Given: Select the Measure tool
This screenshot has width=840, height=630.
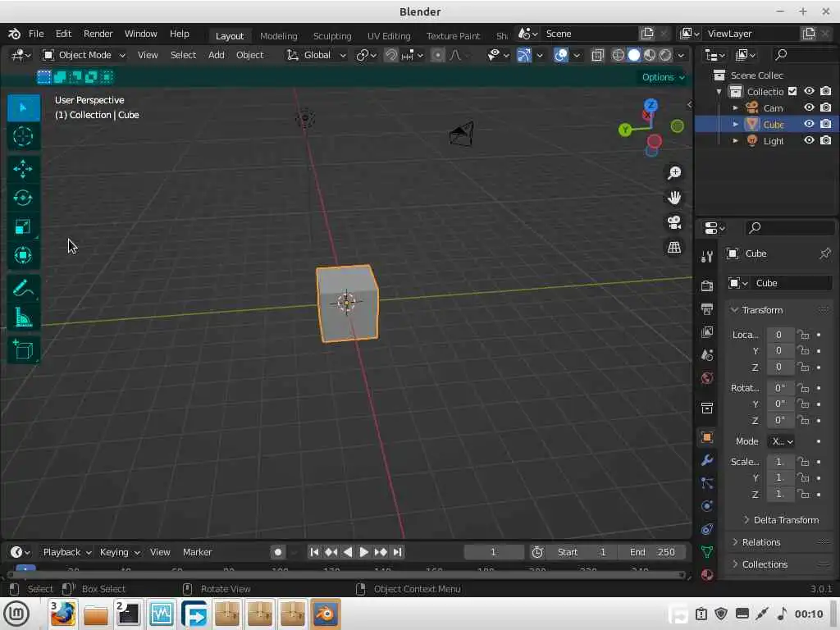Looking at the screenshot, I should (23, 317).
